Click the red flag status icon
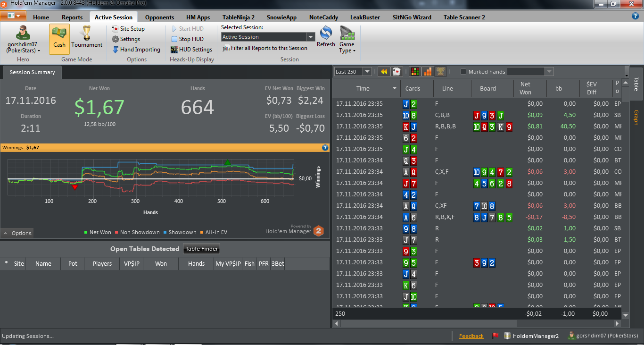Screen dimensions: 644x345 tap(495, 336)
